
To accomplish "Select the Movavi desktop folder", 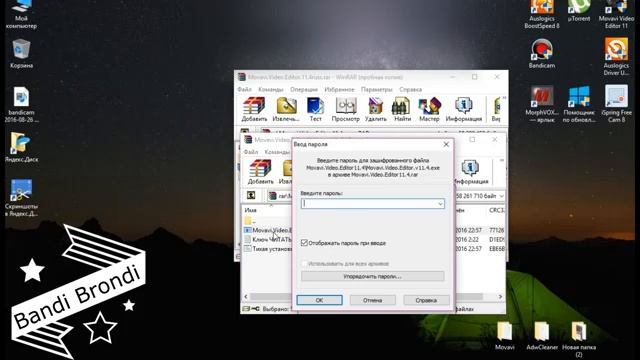I will pos(504,336).
